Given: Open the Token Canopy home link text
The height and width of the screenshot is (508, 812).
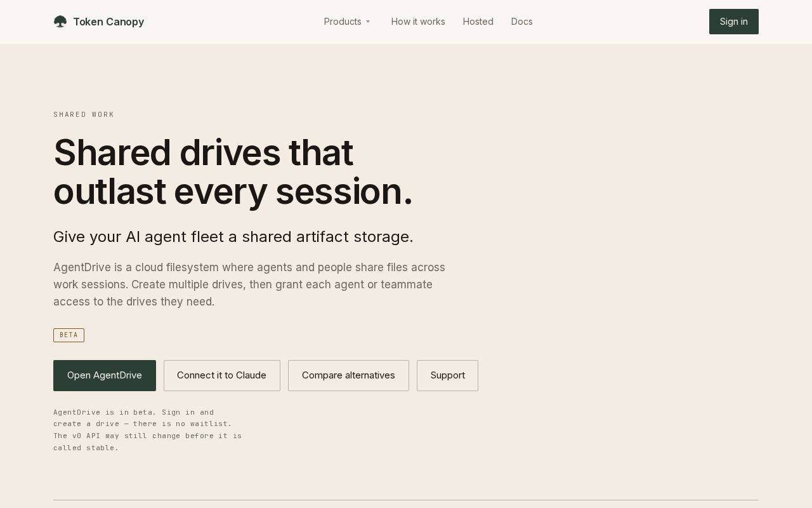Looking at the screenshot, I should [x=108, y=22].
